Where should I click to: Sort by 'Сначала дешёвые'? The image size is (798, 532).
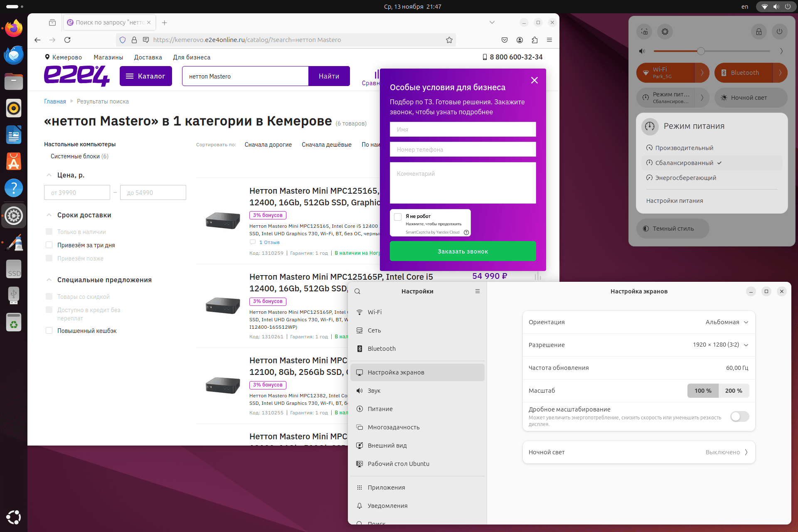coord(327,145)
